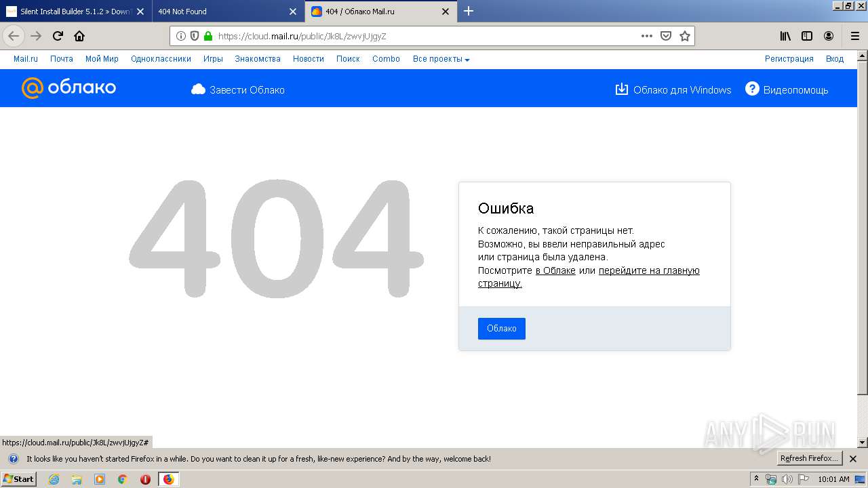Open a new tab with plus button
The width and height of the screenshot is (868, 488).
(469, 11)
